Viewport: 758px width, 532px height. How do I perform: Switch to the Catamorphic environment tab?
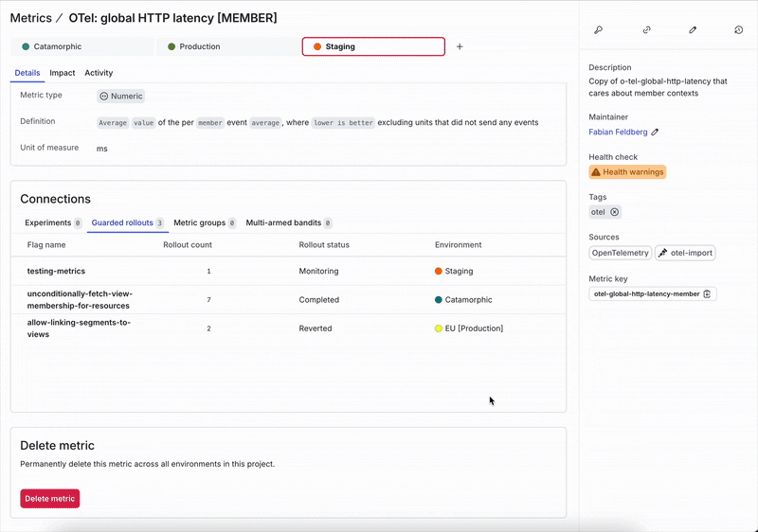81,46
